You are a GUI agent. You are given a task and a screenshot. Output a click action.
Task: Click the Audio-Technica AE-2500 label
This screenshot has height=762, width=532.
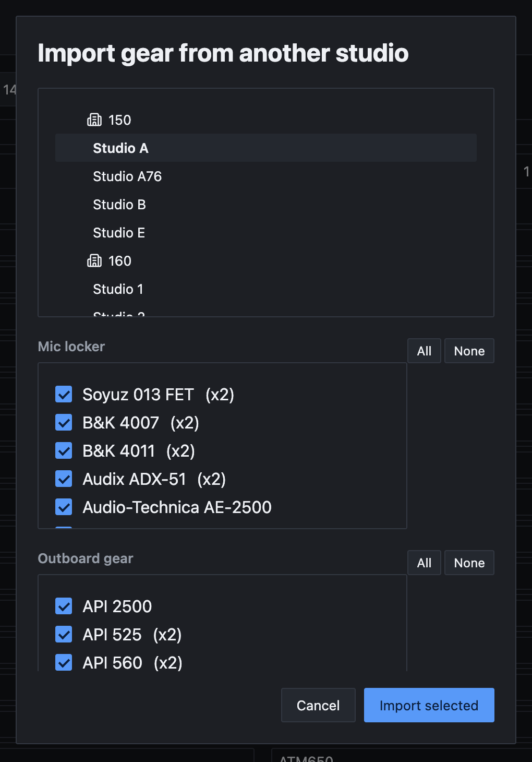[x=177, y=507]
